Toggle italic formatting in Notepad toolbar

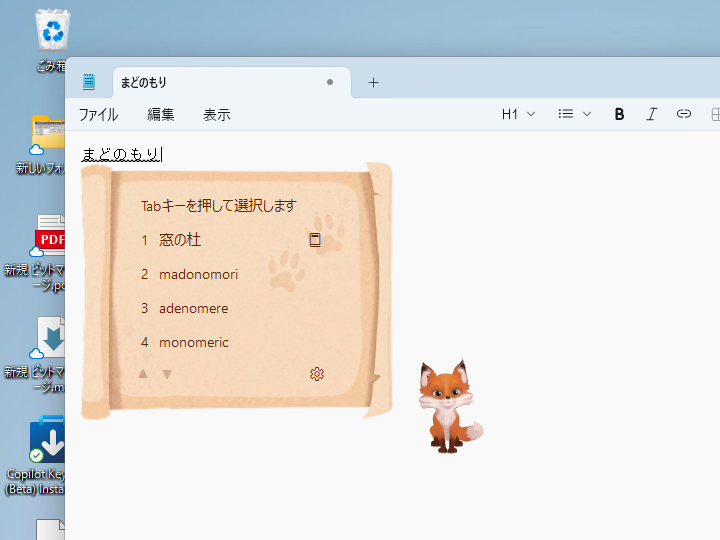(x=651, y=114)
